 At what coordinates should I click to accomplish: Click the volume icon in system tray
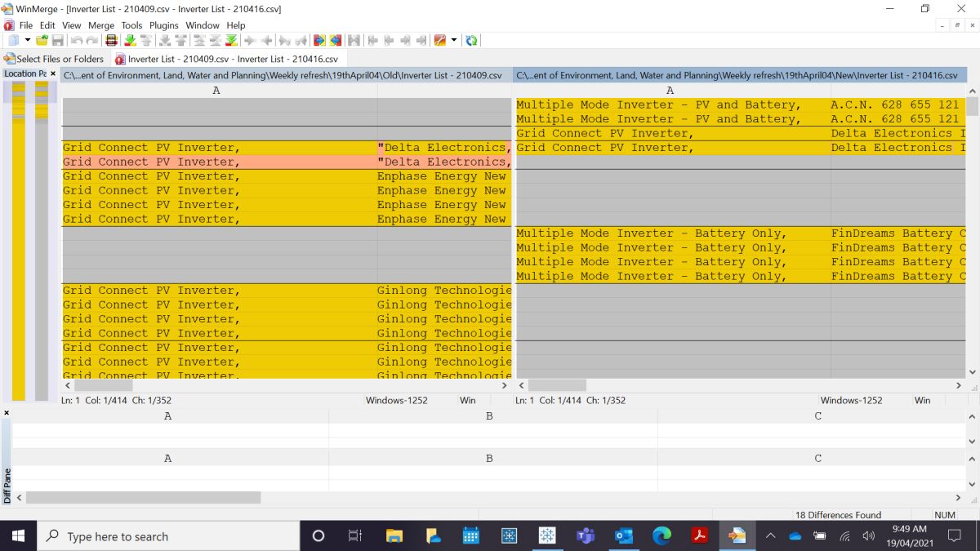click(x=868, y=535)
